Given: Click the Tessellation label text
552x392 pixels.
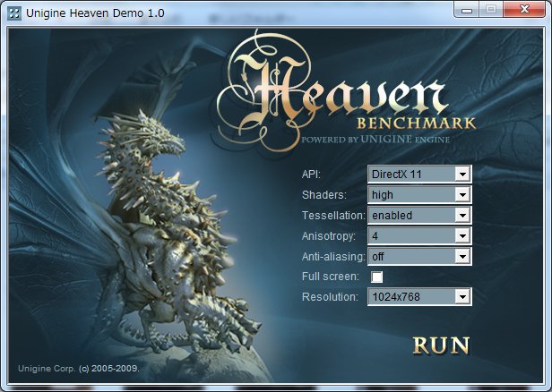Looking at the screenshot, I should (x=333, y=216).
